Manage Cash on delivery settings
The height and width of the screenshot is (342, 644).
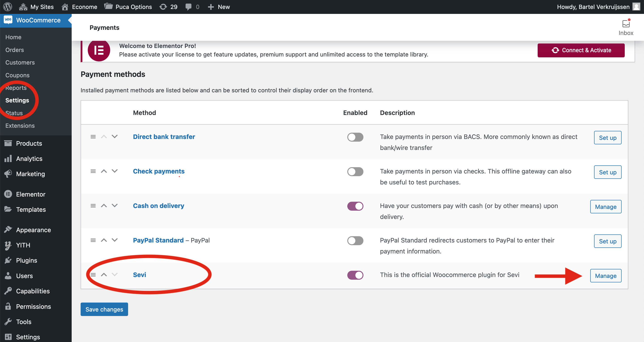[605, 207]
